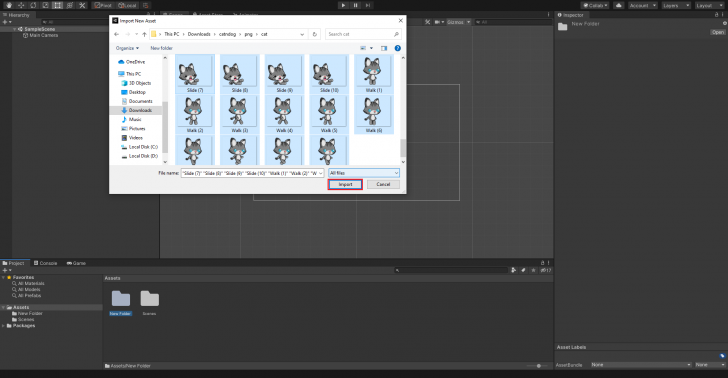Go back in the import dialog
Image resolution: width=728 pixels, height=378 pixels.
click(x=117, y=34)
